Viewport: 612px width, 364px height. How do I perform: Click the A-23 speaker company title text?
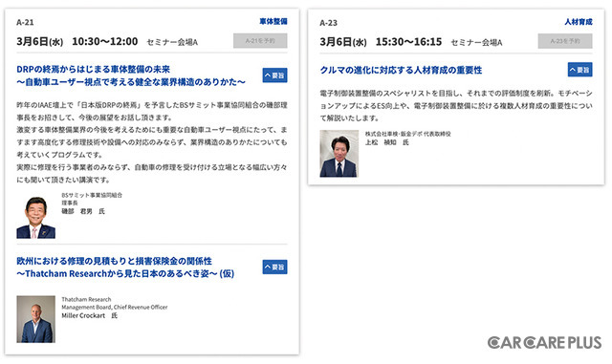tap(408, 134)
